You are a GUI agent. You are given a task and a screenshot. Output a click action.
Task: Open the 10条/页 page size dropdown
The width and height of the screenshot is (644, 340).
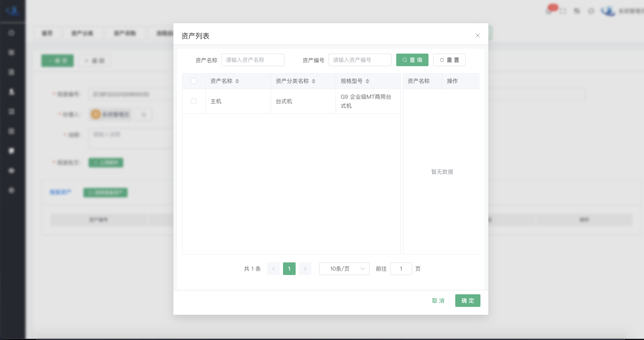pyautogui.click(x=344, y=268)
